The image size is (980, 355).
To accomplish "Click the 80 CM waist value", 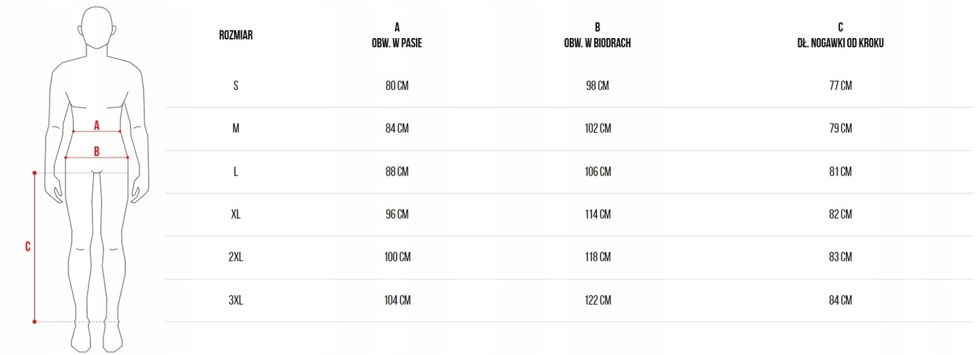I will [397, 86].
